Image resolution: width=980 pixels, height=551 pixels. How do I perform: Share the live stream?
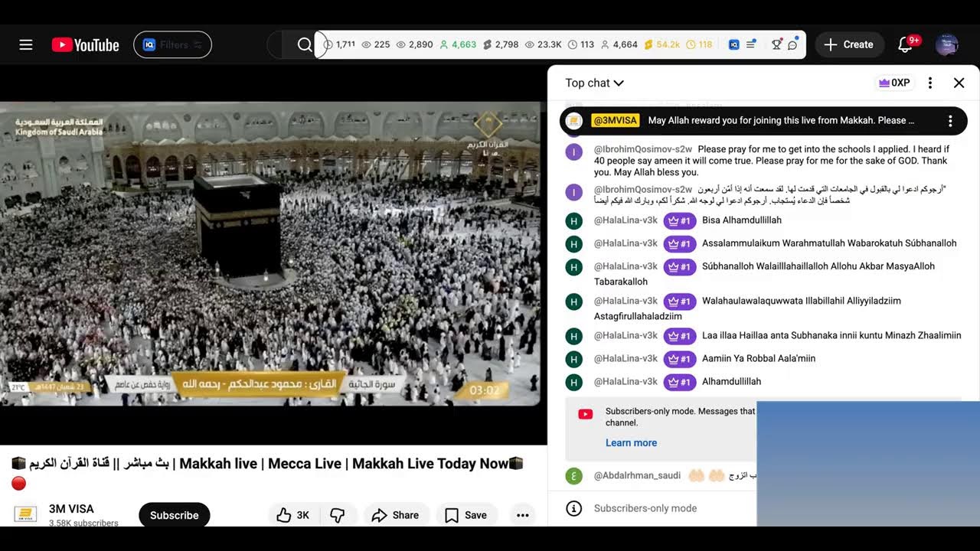(395, 515)
